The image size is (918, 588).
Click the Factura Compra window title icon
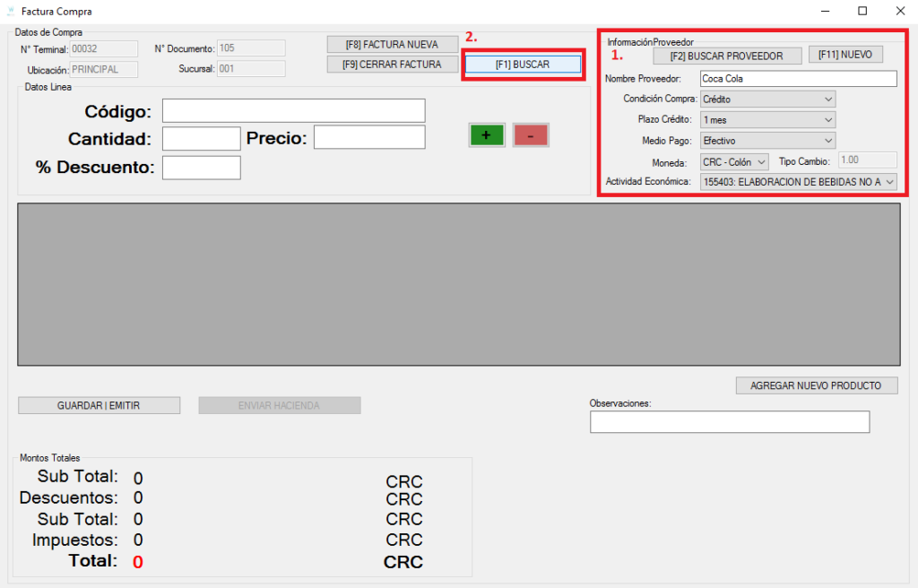point(10,12)
